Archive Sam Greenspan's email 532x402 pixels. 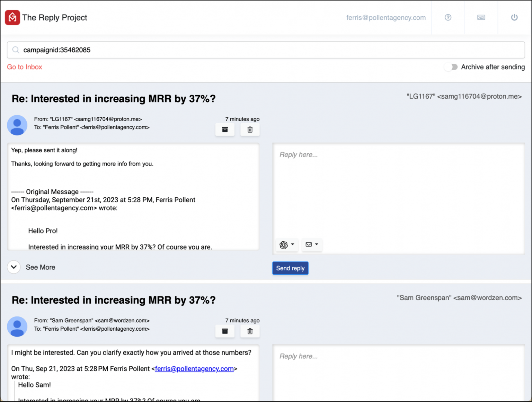click(225, 331)
